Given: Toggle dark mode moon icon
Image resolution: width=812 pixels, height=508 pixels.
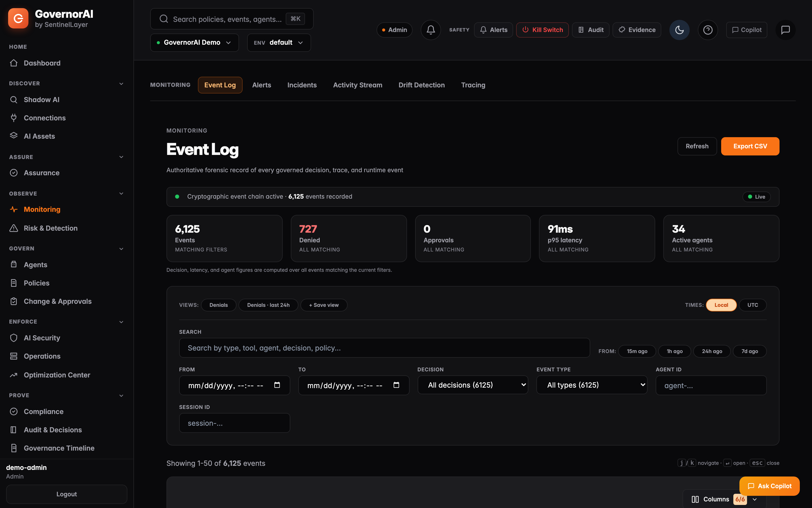Looking at the screenshot, I should click(x=680, y=30).
